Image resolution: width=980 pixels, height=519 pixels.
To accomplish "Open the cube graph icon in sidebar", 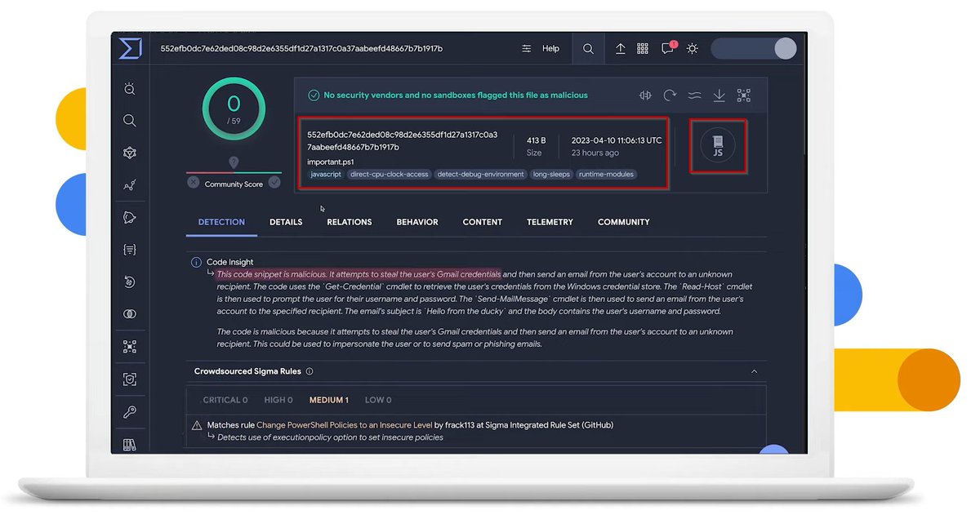I will click(129, 153).
